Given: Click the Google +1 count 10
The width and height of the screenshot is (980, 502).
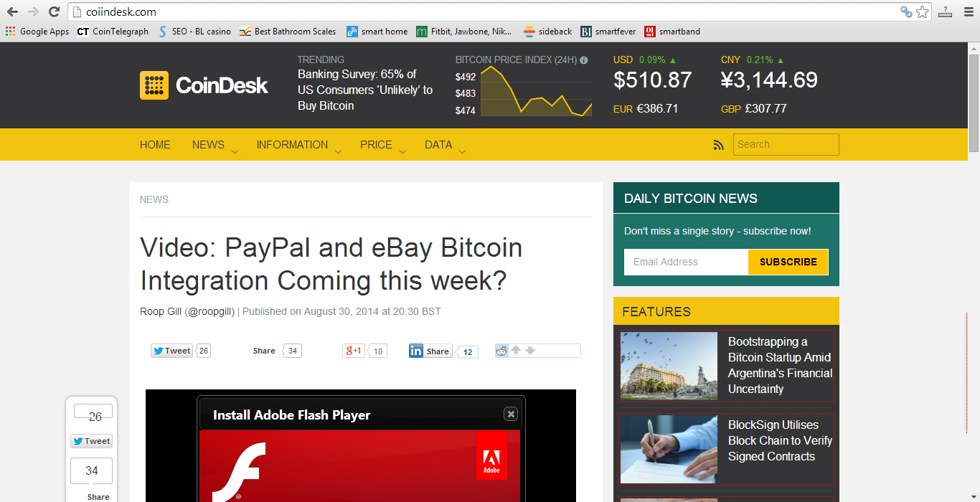Looking at the screenshot, I should (378, 351).
